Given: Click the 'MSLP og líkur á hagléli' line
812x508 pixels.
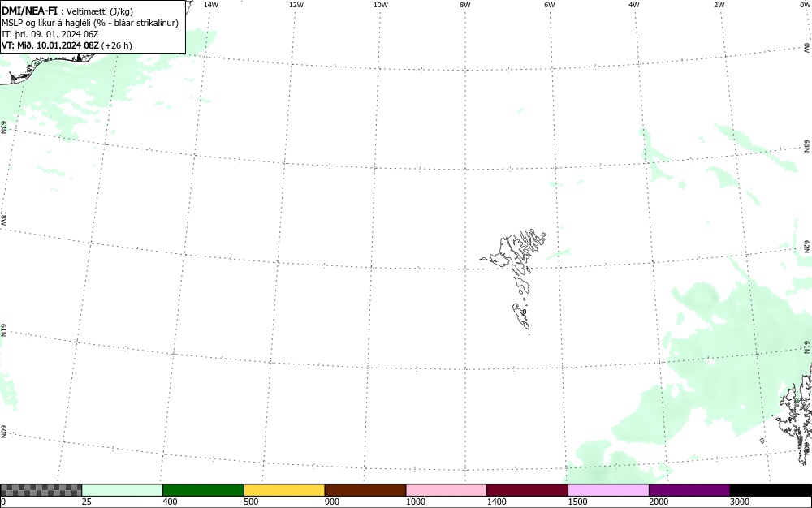Looking at the screenshot, I should pyautogui.click(x=89, y=23).
